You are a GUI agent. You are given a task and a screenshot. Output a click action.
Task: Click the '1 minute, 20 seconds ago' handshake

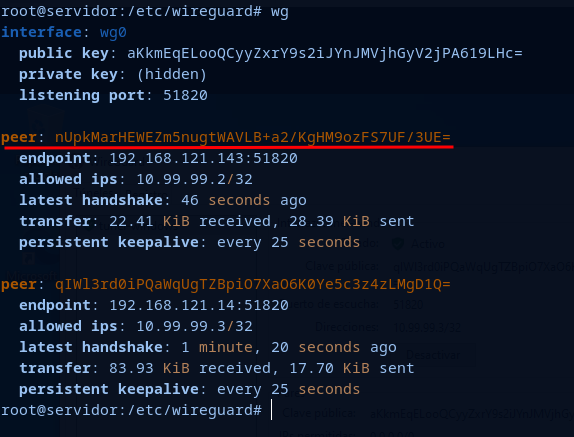coord(289,347)
